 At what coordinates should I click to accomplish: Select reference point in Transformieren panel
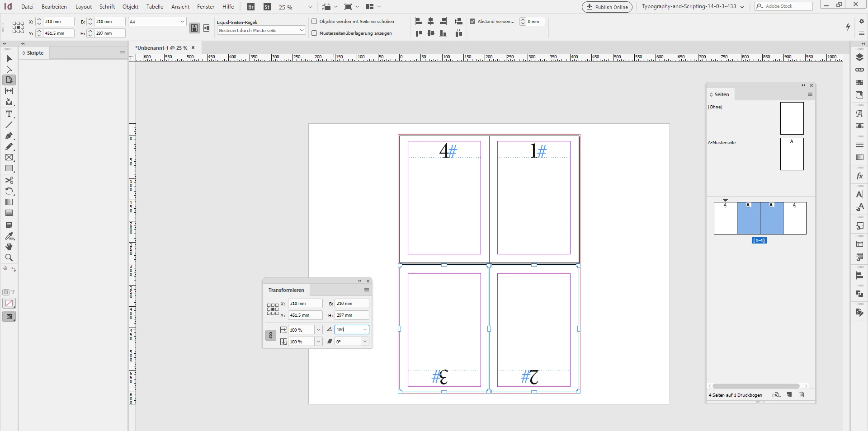(273, 309)
